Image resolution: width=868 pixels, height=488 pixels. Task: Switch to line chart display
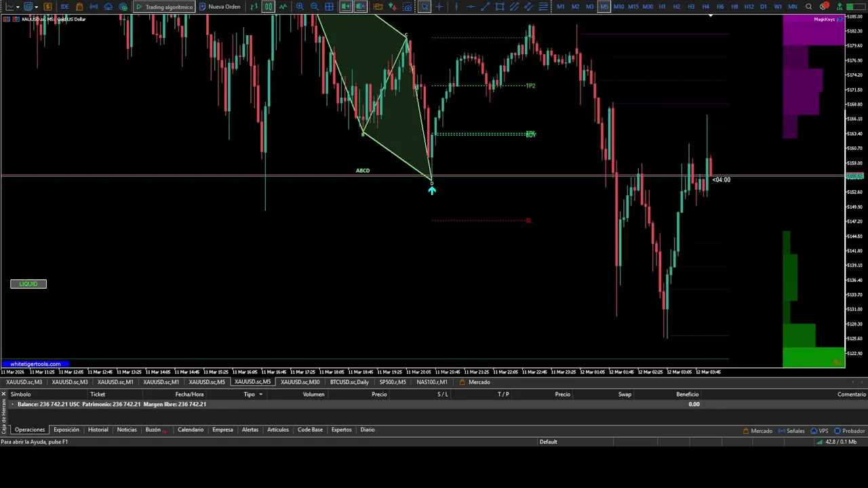[283, 7]
